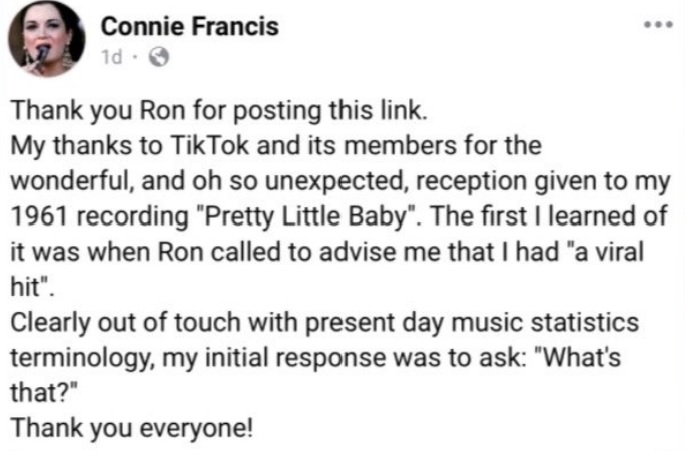Click the 1d post timestamp
The image size is (685, 451).
pyautogui.click(x=112, y=57)
